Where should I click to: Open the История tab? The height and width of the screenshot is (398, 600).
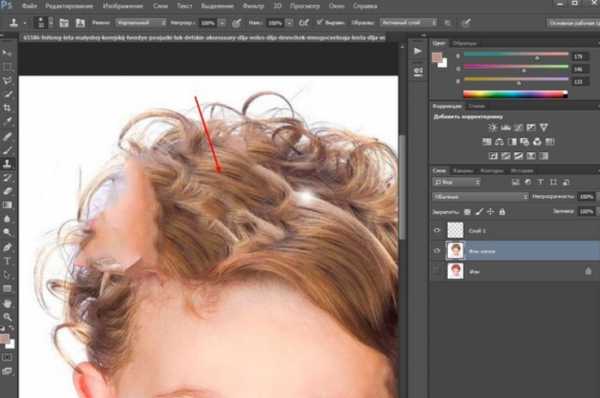coord(522,171)
